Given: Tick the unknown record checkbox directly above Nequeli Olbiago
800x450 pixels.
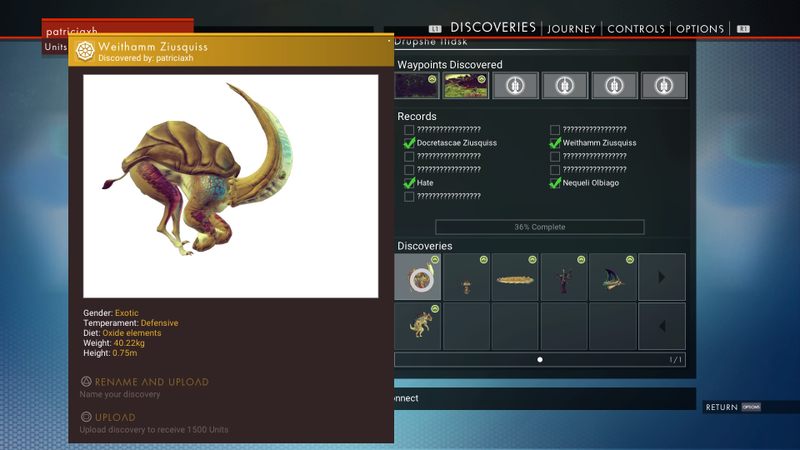Looking at the screenshot, I should click(x=555, y=169).
